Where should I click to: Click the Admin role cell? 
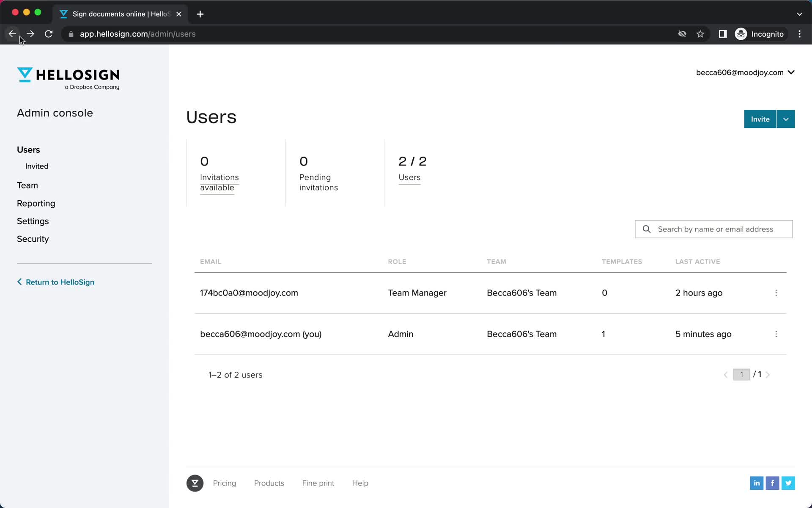click(x=401, y=334)
